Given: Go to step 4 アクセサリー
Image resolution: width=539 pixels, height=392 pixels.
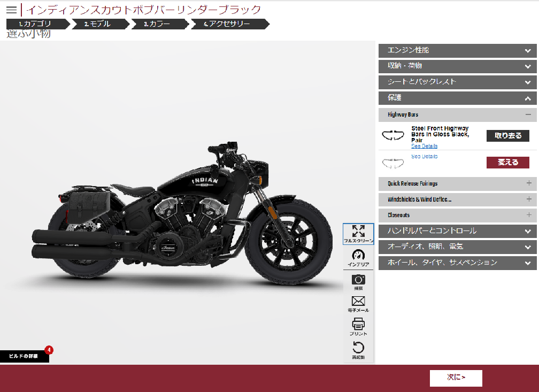Looking at the screenshot, I should point(229,24).
